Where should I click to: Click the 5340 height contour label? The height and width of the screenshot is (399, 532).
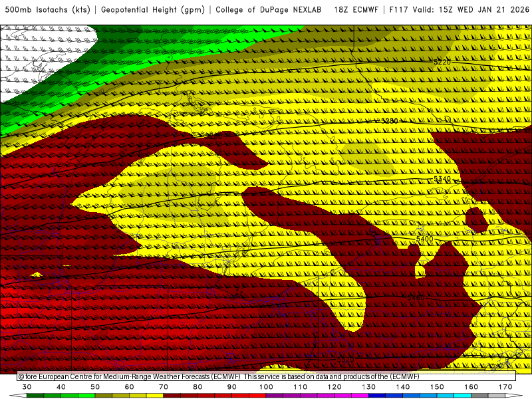pos(442,179)
